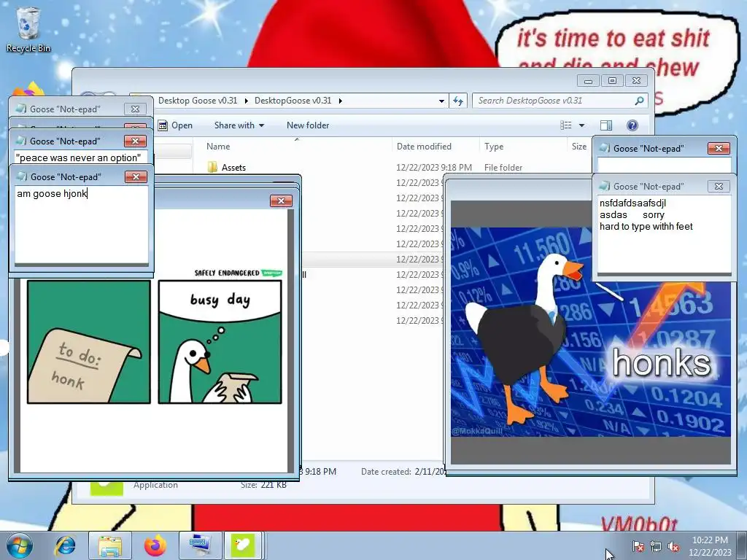Click the File folder type text
This screenshot has width=747, height=560.
(x=503, y=167)
